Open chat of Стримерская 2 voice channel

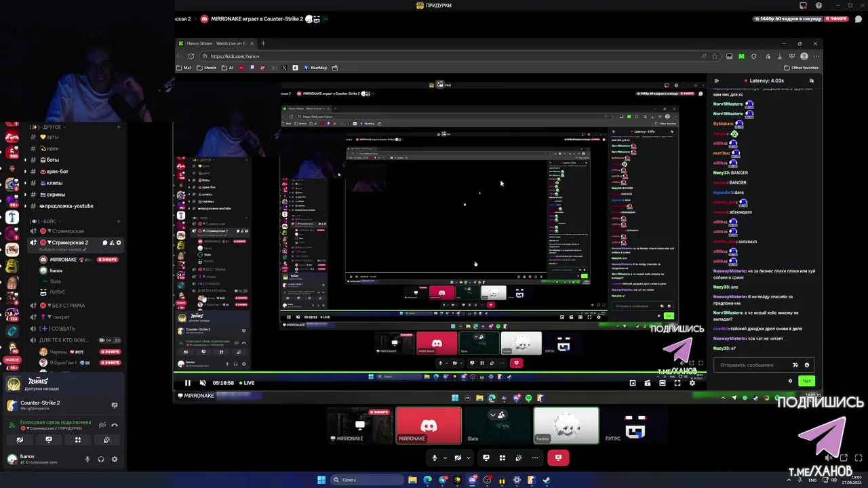pyautogui.click(x=105, y=243)
